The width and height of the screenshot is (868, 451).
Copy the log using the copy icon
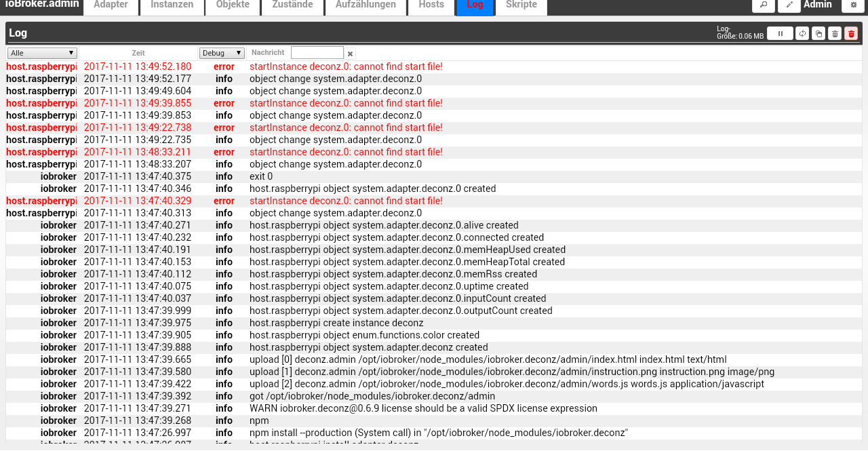(x=818, y=33)
